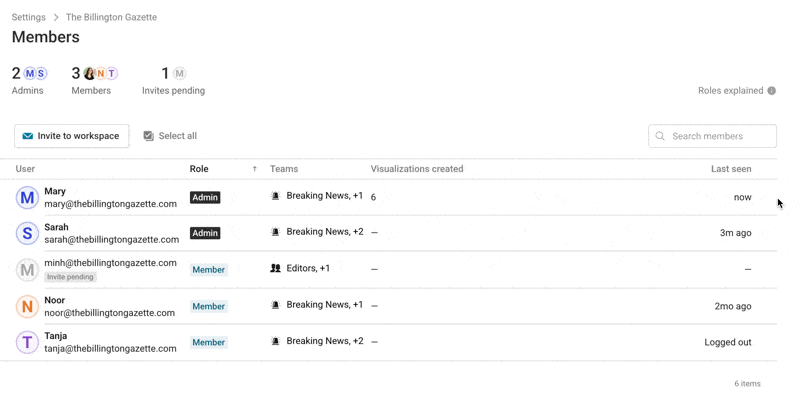Click Editors team icon in Minh's row
The width and height of the screenshot is (800, 420).
pyautogui.click(x=276, y=268)
